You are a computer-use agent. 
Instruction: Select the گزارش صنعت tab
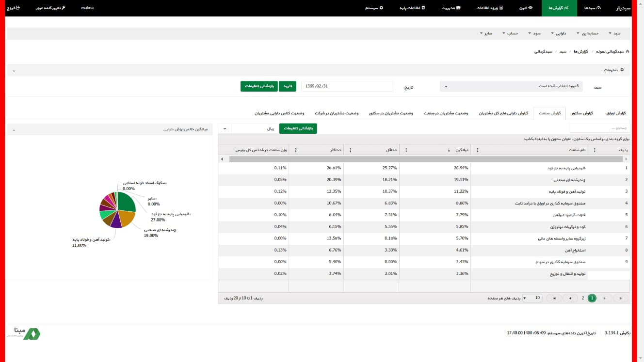550,113
